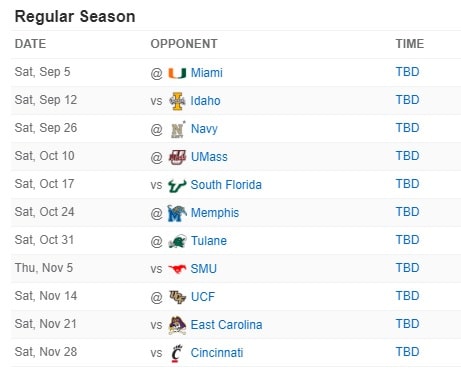Open the Miami team link
Image resolution: width=461 pixels, height=375 pixels.
click(x=207, y=73)
